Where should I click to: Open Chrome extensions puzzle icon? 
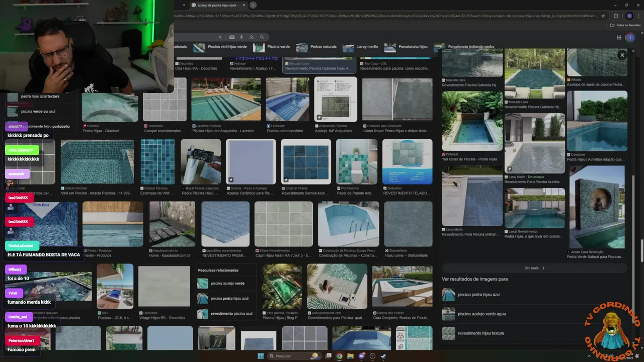point(616,16)
